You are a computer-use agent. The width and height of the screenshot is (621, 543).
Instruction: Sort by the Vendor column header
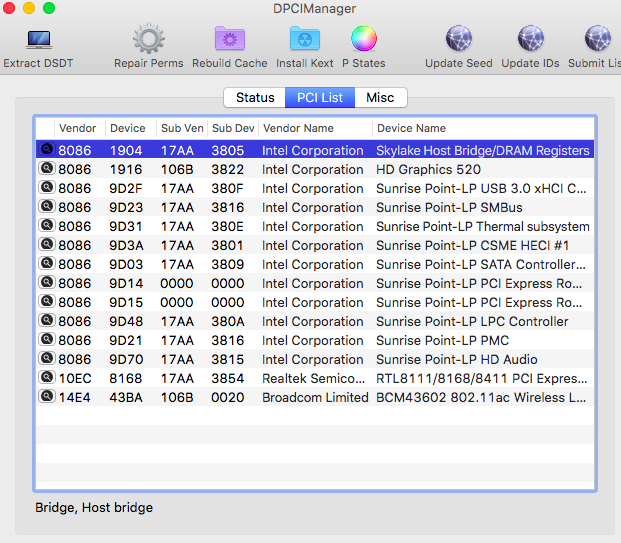click(x=78, y=128)
